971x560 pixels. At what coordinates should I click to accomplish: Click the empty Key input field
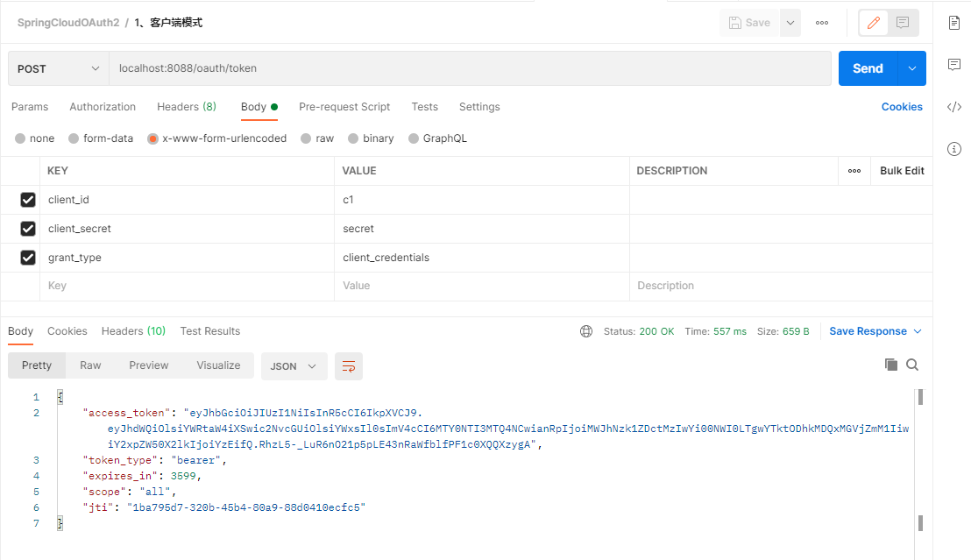pos(187,287)
